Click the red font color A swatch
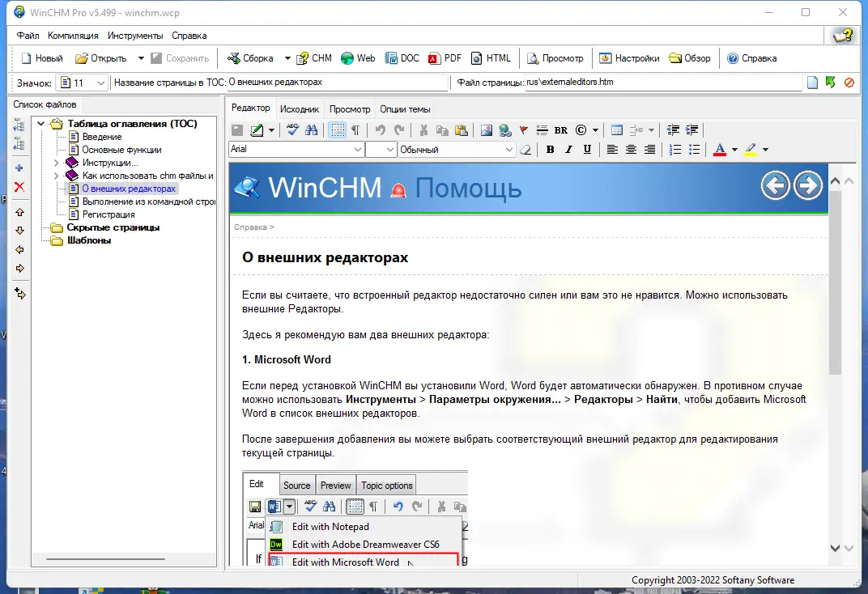 (720, 150)
